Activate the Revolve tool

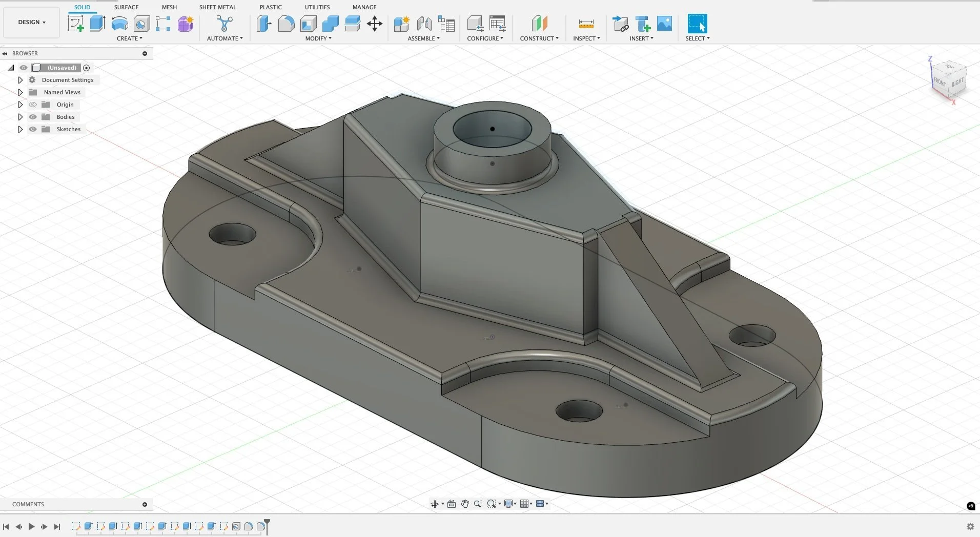(x=120, y=24)
